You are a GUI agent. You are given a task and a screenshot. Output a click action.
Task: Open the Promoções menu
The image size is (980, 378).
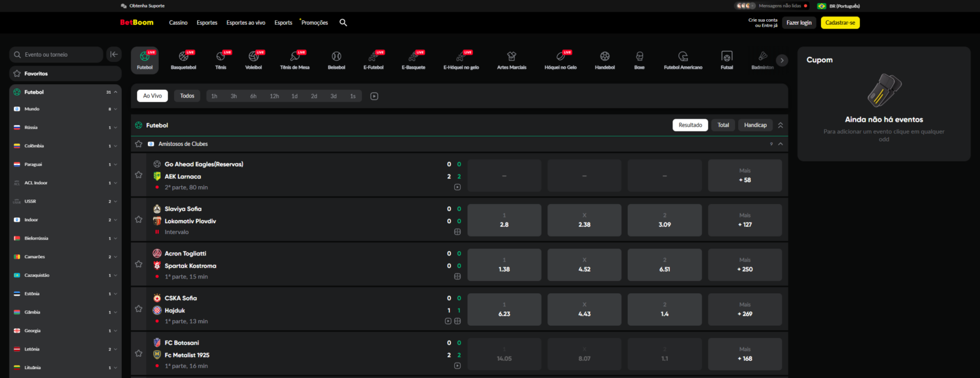(315, 22)
